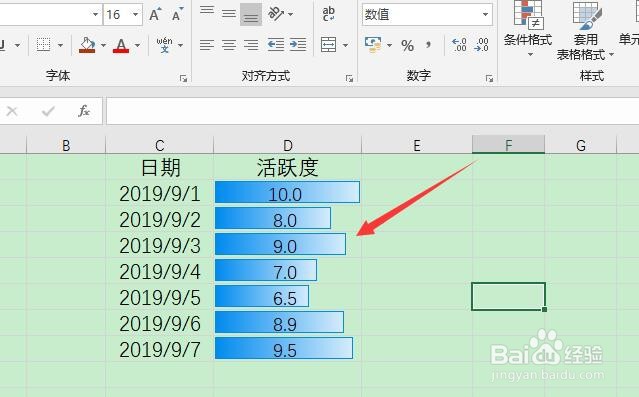Expand the font name dropdown arrow
Viewport: 639px width, 397px height.
[x=95, y=15]
